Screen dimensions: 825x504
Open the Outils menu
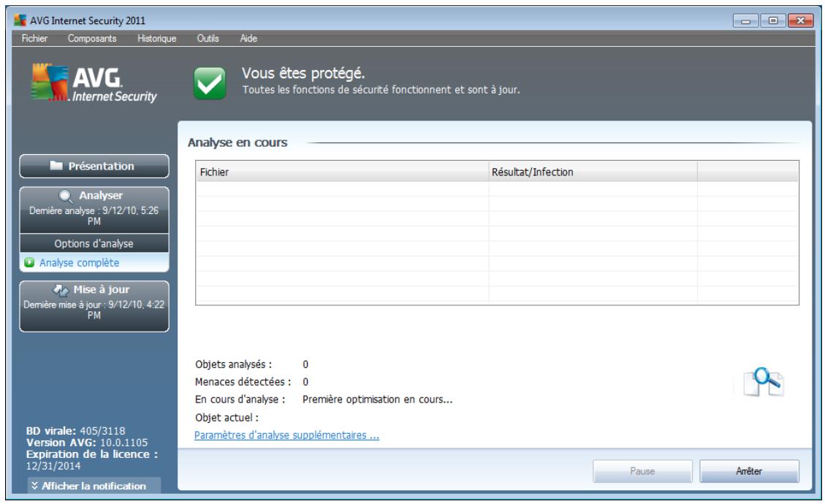[x=208, y=39]
